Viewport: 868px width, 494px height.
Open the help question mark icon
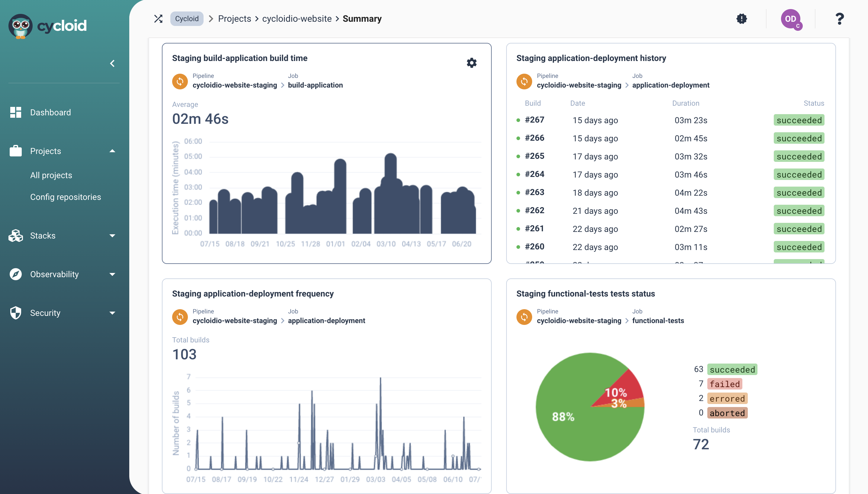point(840,19)
